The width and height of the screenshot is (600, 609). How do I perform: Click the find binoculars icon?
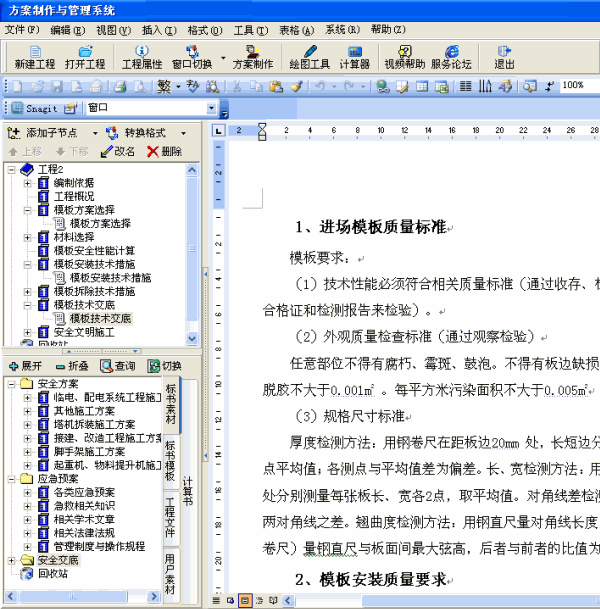pyautogui.click(x=212, y=86)
